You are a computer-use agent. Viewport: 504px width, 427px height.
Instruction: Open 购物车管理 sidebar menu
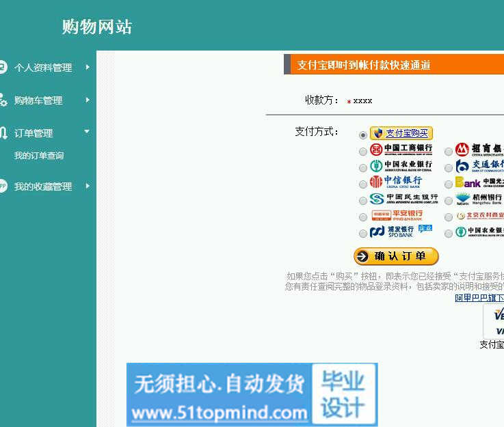(x=38, y=100)
